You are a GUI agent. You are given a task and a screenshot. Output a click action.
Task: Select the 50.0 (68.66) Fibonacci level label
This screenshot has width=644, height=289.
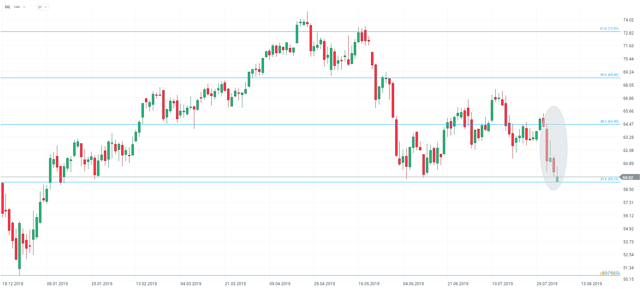tap(609, 75)
